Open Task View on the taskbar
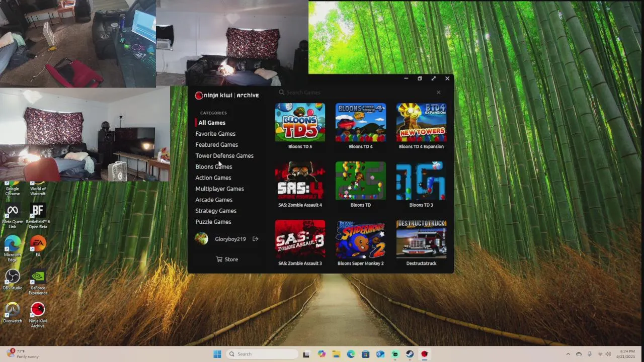 pyautogui.click(x=306, y=354)
